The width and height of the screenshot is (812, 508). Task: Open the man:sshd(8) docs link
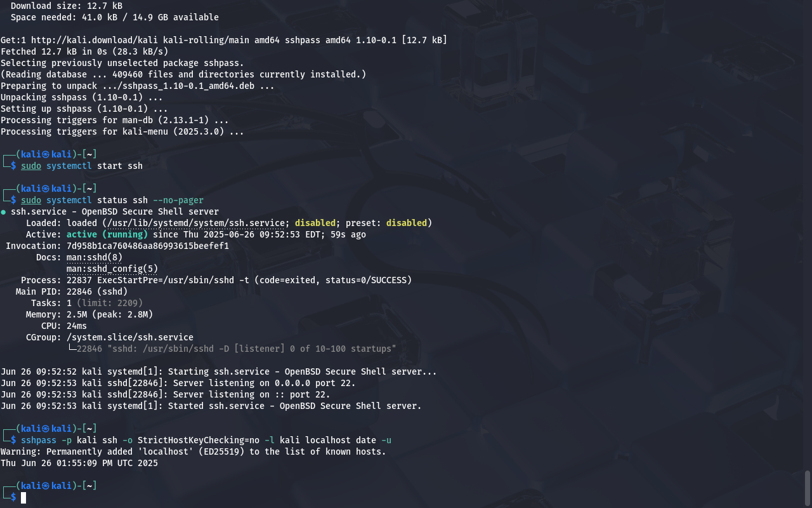(95, 257)
